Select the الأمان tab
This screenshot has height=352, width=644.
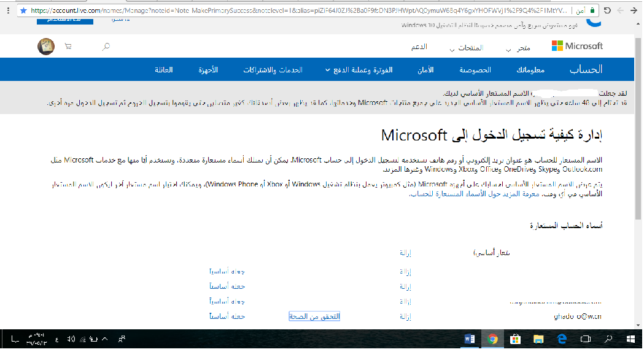point(425,70)
